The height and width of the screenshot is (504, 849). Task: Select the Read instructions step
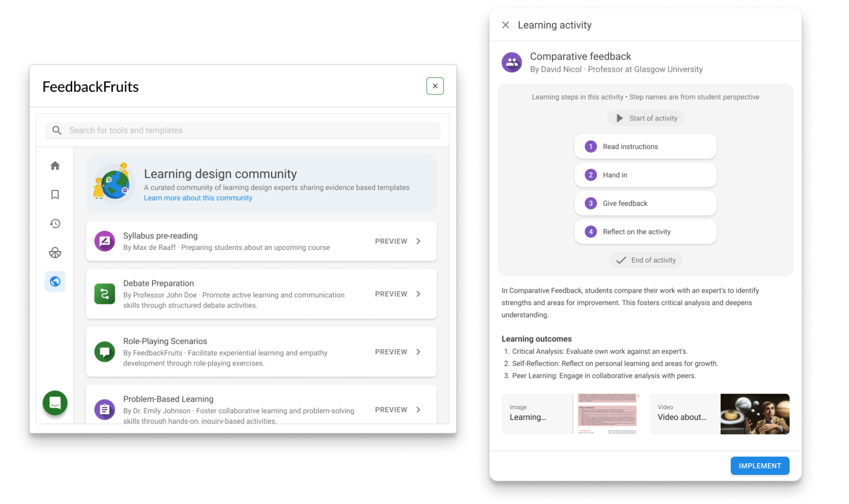pos(645,146)
